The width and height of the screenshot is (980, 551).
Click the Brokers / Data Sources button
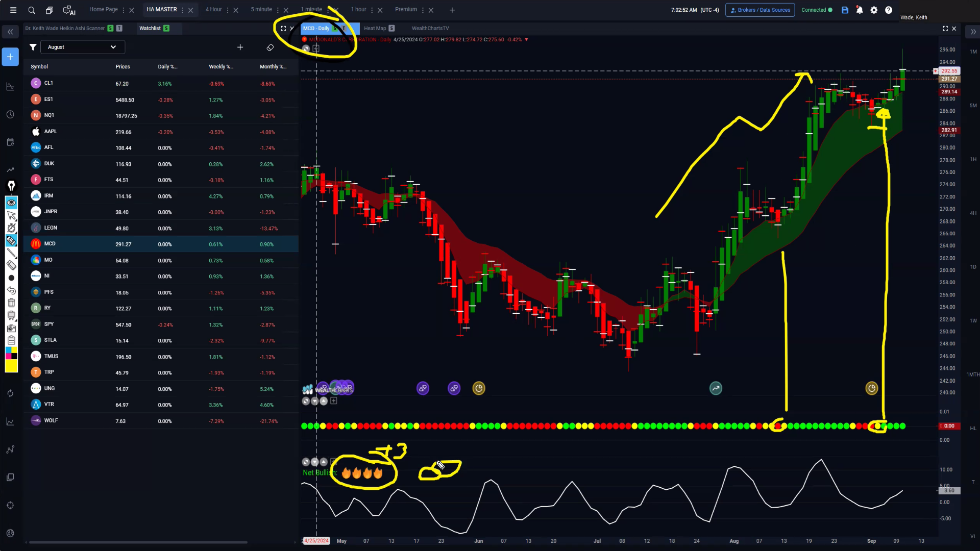[x=760, y=10]
